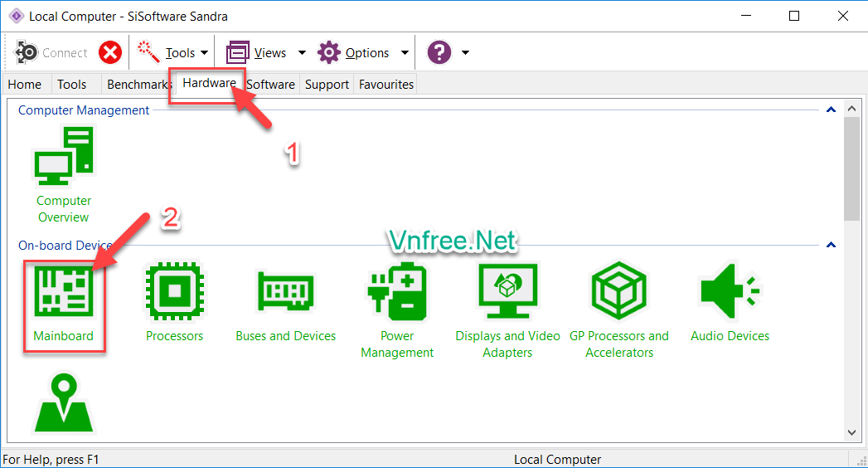
Task: Launch Buses and Devices module
Action: pos(285,290)
